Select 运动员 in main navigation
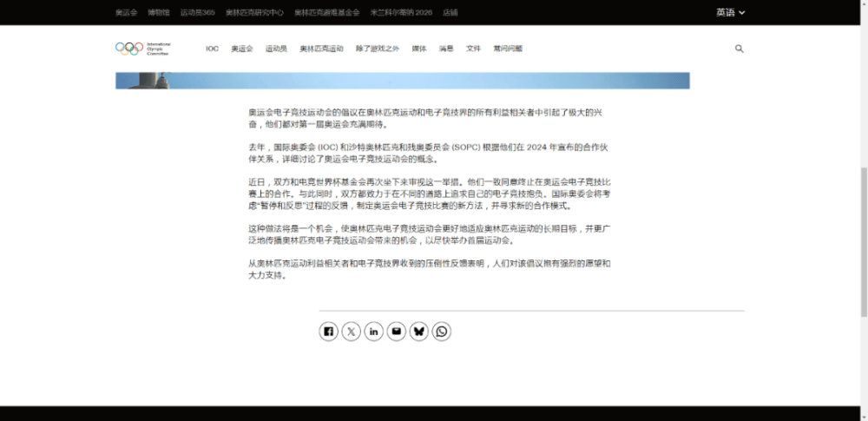Viewport: 868px width, 421px height. point(276,49)
